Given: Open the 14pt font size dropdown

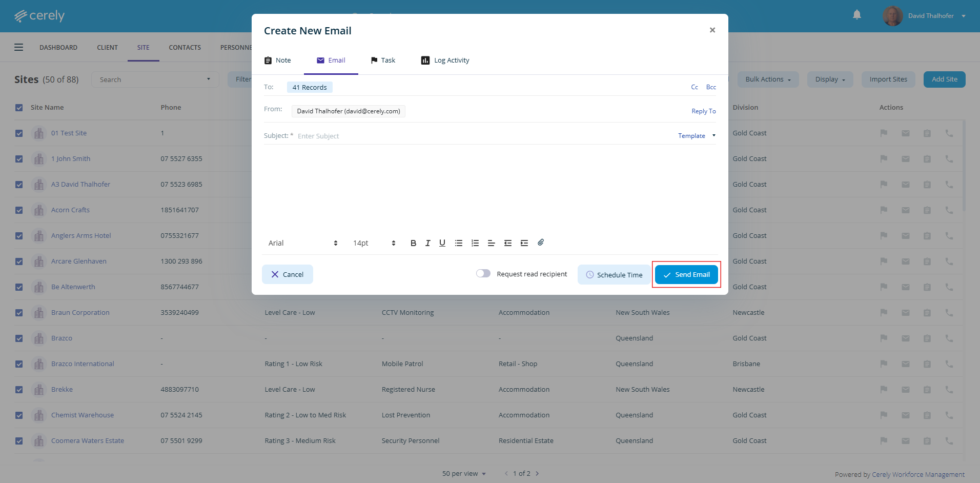Looking at the screenshot, I should point(374,243).
